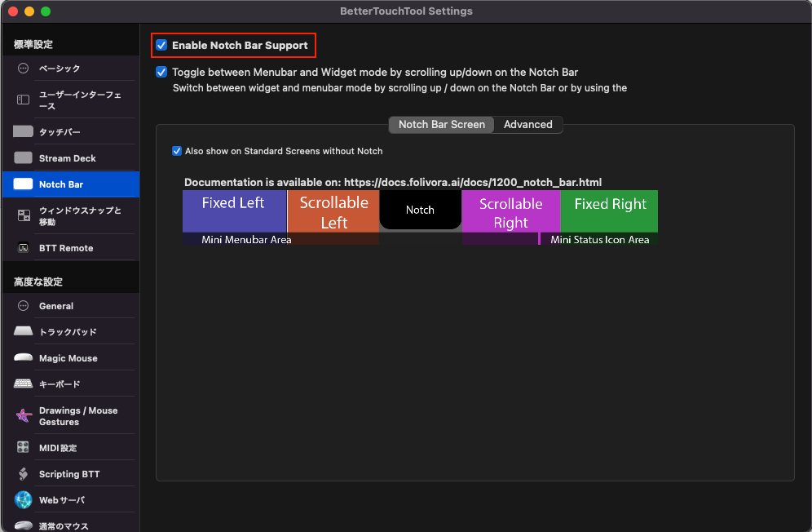Select the Notch Bar sidebar icon
Screen dimensions: 812x532
click(x=24, y=184)
